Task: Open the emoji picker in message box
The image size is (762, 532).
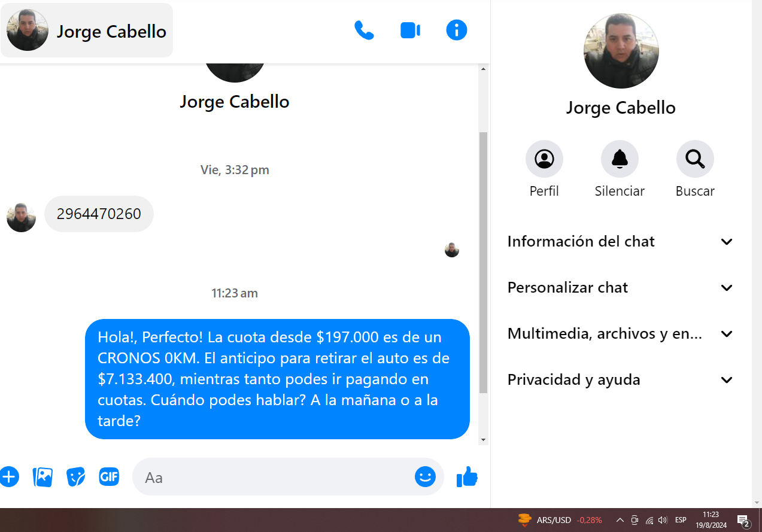Action: point(425,476)
